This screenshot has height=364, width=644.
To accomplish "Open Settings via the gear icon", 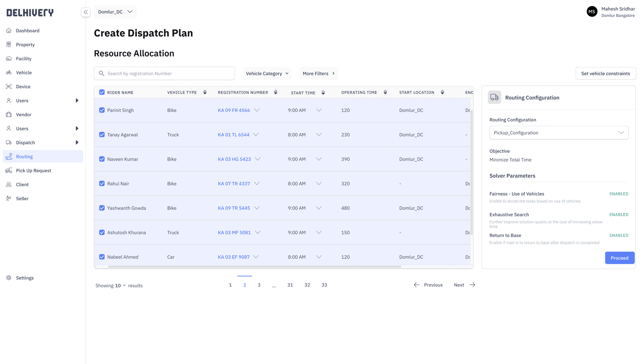I will click(x=9, y=278).
